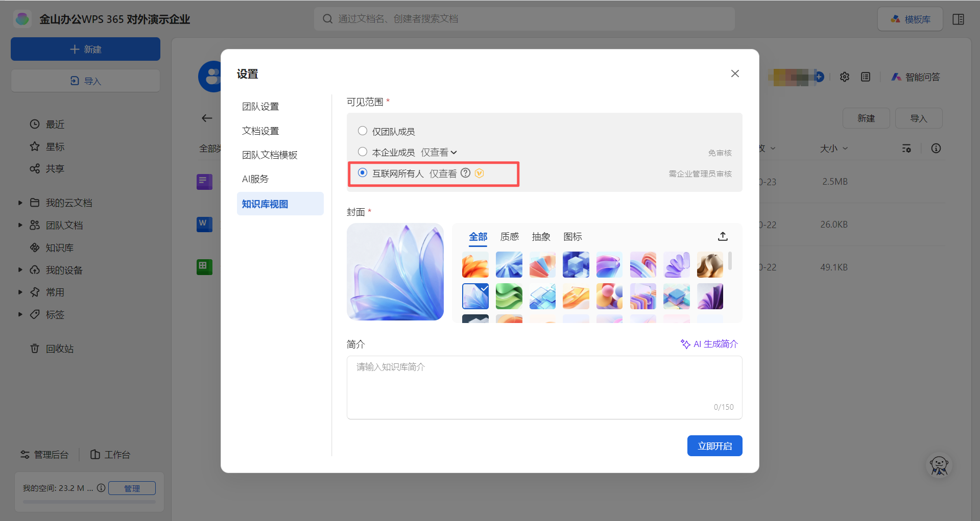The image size is (980, 521).
Task: Choose the green wavy cover thumbnail
Action: point(509,296)
